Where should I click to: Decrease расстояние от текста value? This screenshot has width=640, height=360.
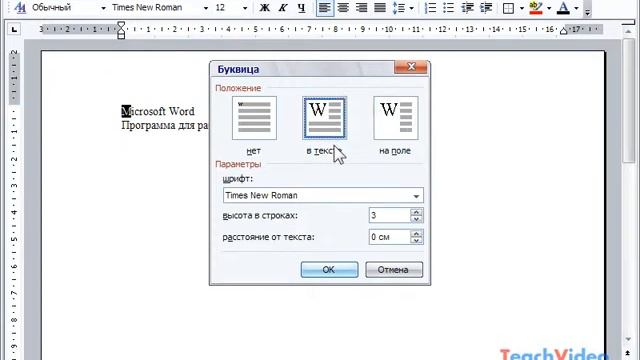(416, 240)
